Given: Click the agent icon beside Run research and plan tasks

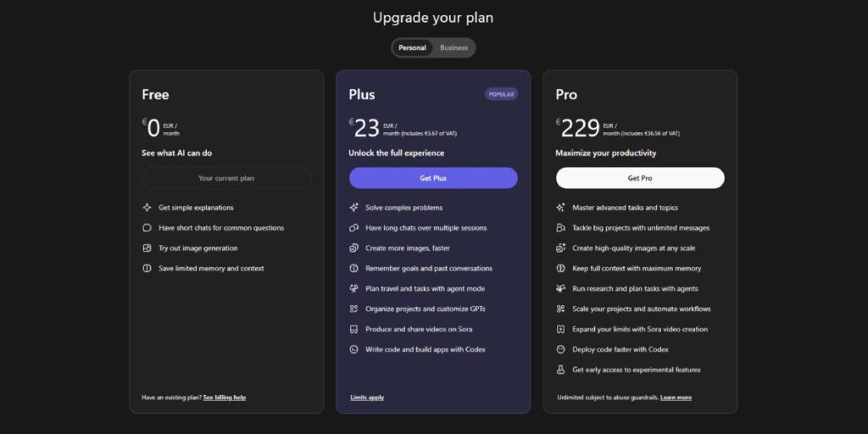Looking at the screenshot, I should (561, 289).
